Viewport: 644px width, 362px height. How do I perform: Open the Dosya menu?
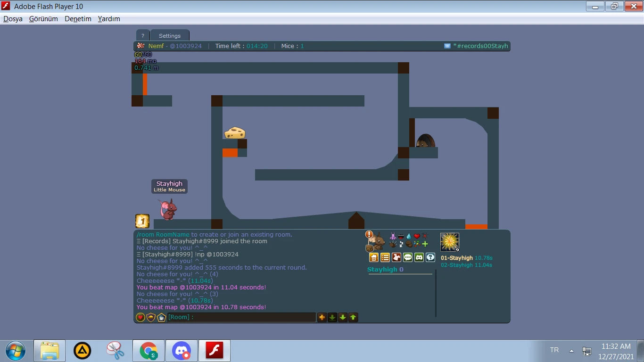(13, 19)
